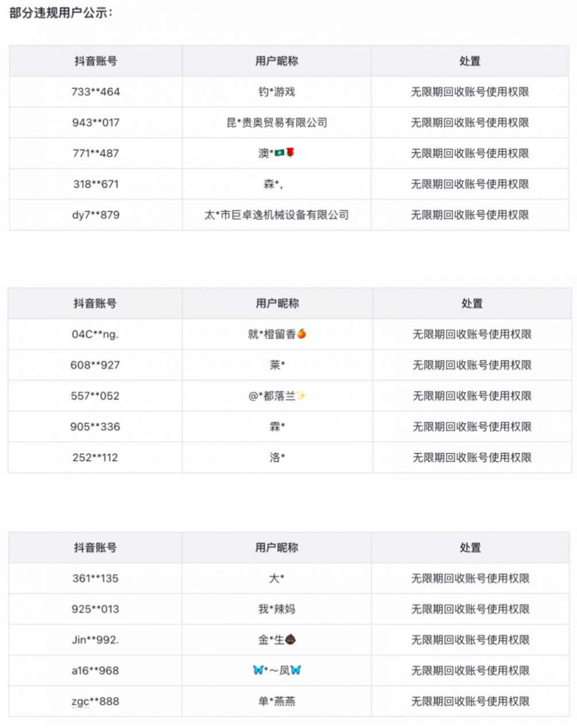Click the right butterfly emoji after 凤
Viewport: 577px width, 728px height.
coord(296,670)
